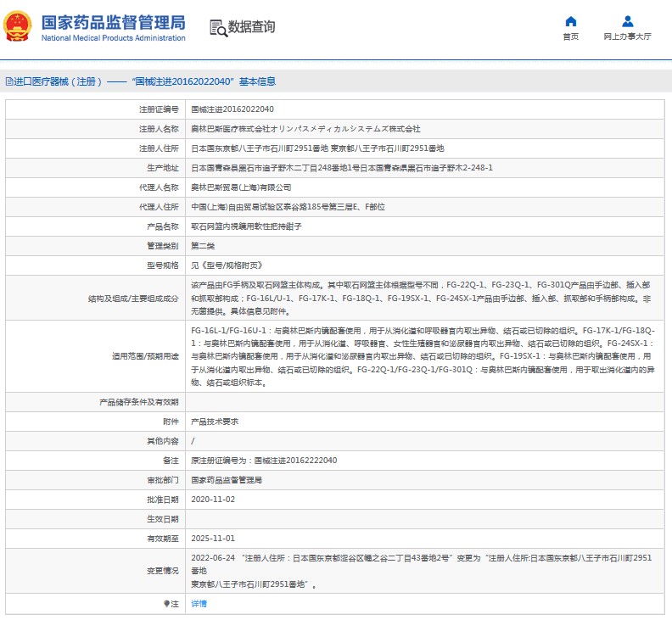
Task: Click remark 原注册证编号为：国械注进20162222040
Action: (x=264, y=461)
